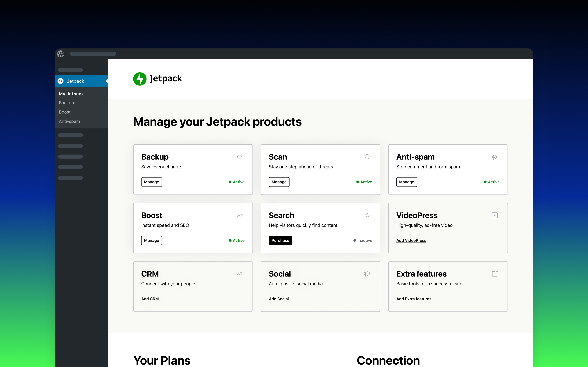Click the bug icon on Anti-spam card
588x367 pixels.
pos(494,157)
